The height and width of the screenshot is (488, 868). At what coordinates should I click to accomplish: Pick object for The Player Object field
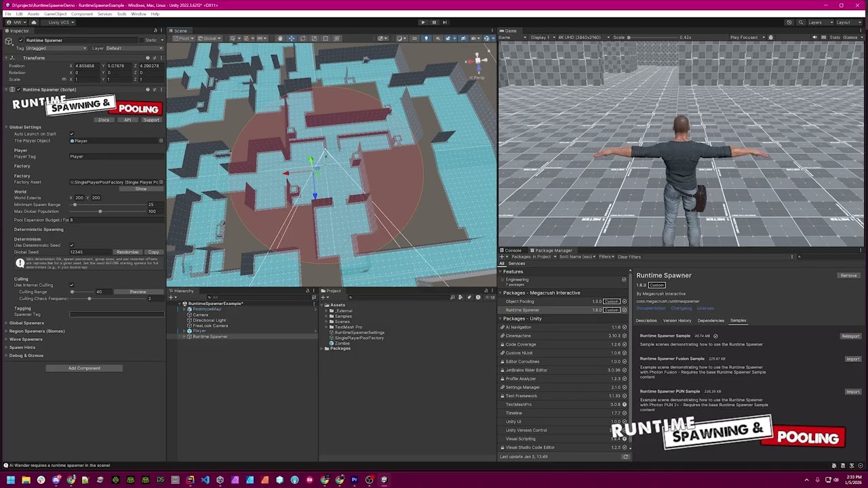pyautogui.click(x=161, y=141)
